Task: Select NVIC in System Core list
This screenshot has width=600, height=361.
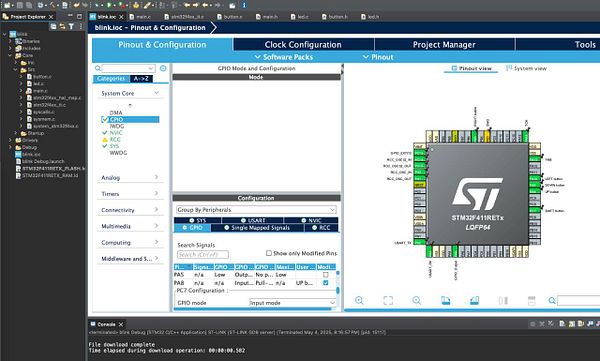Action: pyautogui.click(x=116, y=133)
